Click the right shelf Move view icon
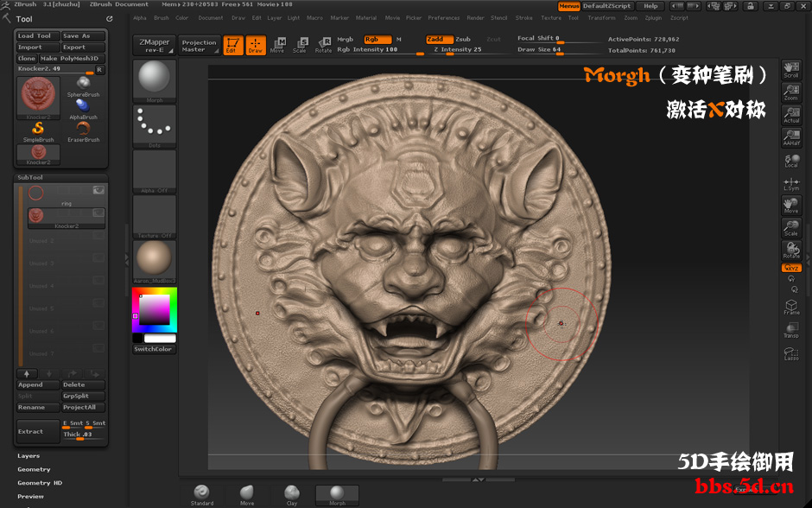 coord(790,206)
